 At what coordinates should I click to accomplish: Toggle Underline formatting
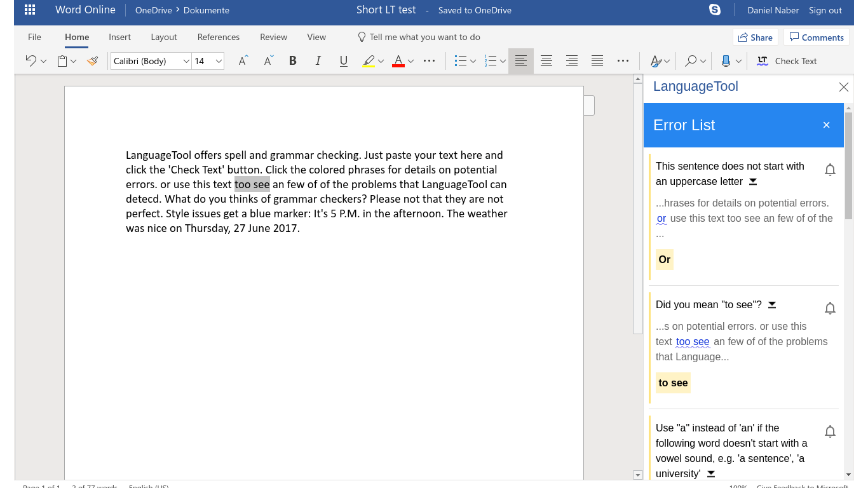pyautogui.click(x=344, y=61)
